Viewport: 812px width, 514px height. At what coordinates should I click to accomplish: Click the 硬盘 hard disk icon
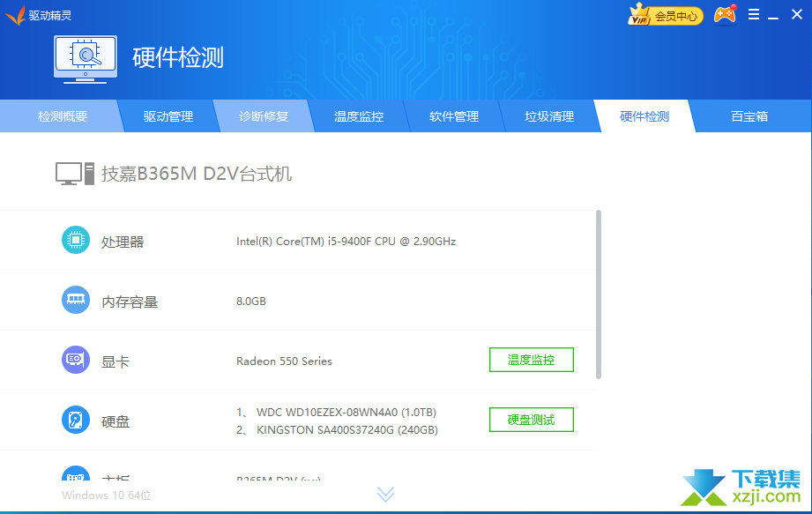click(x=76, y=420)
